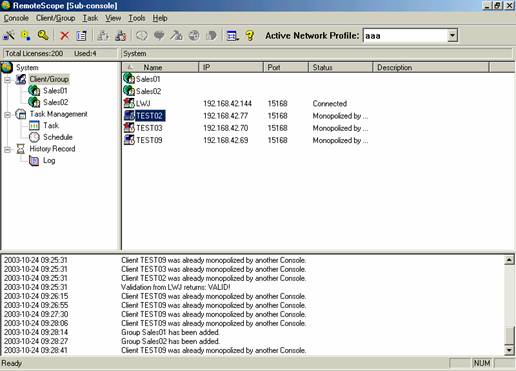Screen dimensions: 516x371
Task: Click the yellow dot with blue square icon
Action: [26, 35]
